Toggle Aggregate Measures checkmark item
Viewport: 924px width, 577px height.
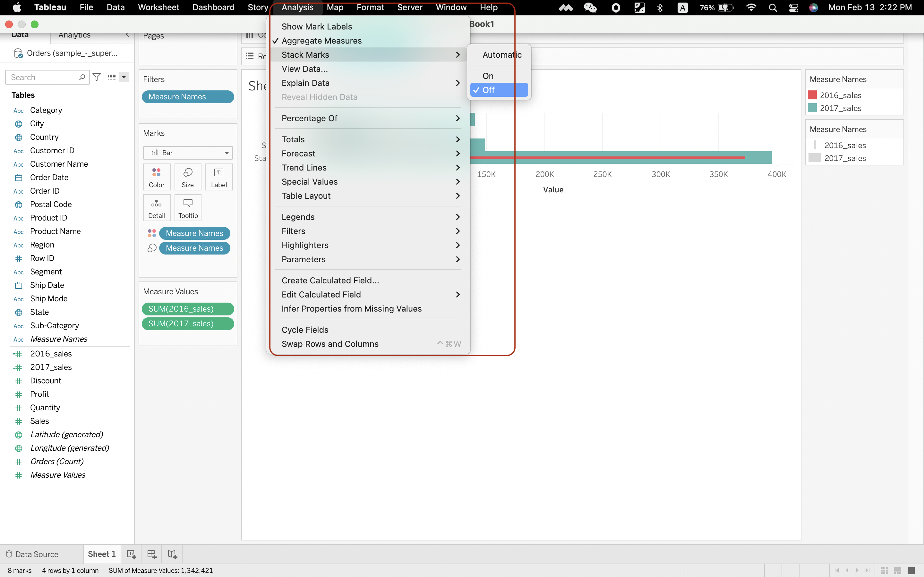321,41
